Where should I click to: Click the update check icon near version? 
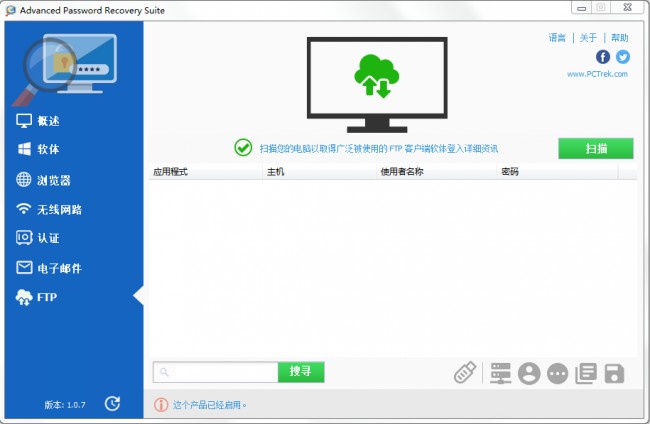(x=112, y=403)
